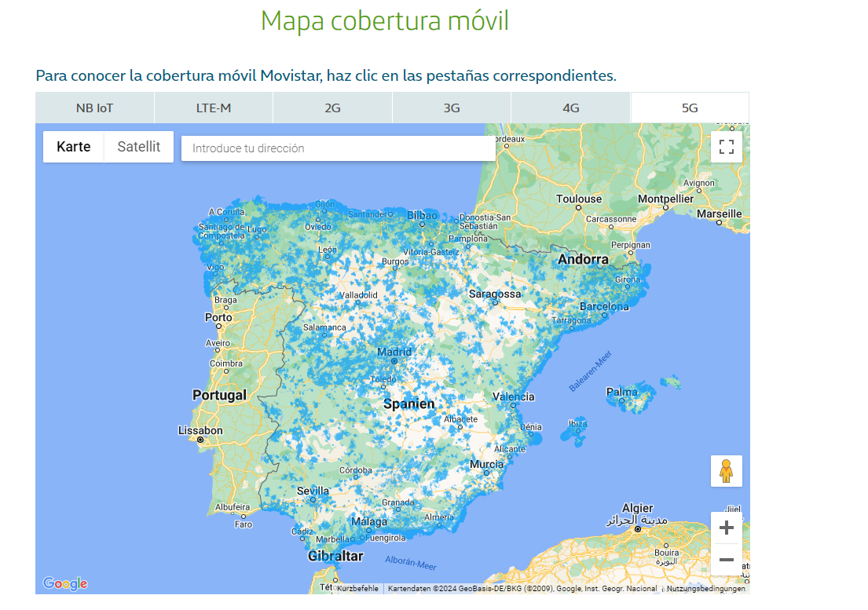868x610 pixels.
Task: Click the Tarragona label on map
Action: (571, 320)
